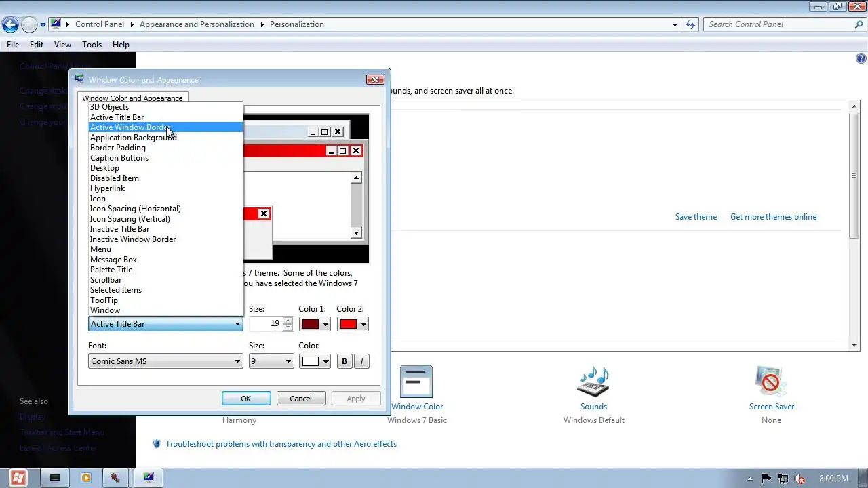This screenshot has height=488, width=868.
Task: Open the font Color swatch picker
Action: tap(315, 361)
